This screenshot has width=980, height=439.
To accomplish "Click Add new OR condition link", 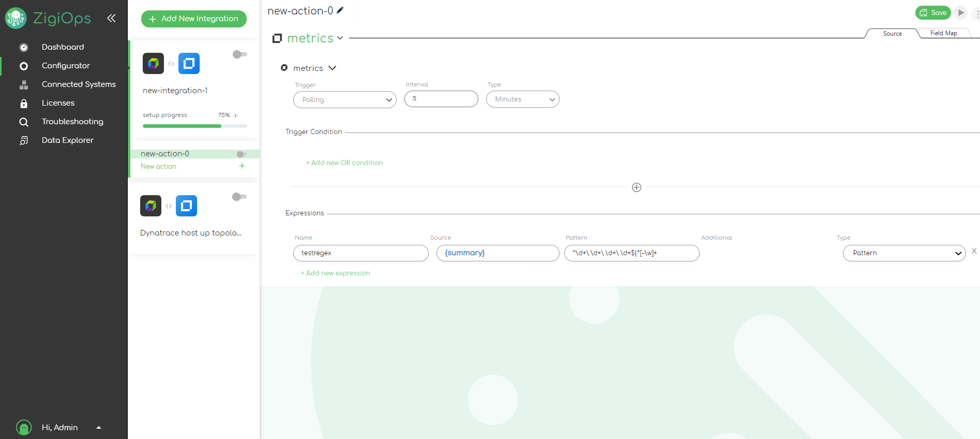I will point(344,163).
